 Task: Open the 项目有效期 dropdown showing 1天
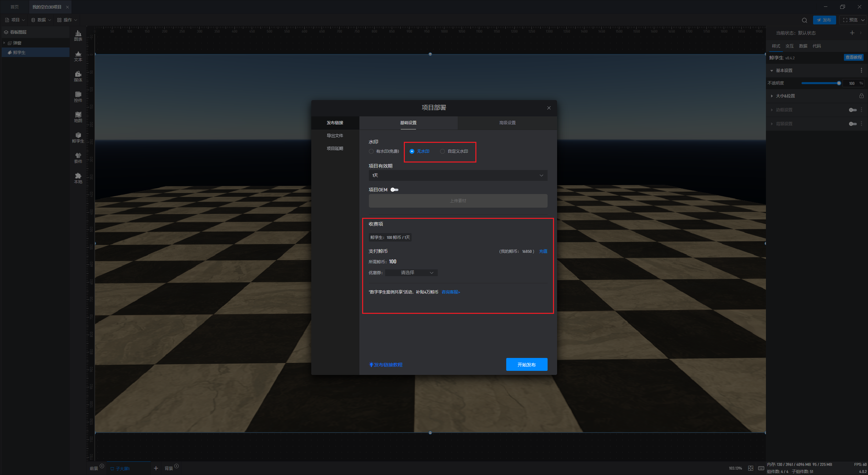(x=458, y=175)
